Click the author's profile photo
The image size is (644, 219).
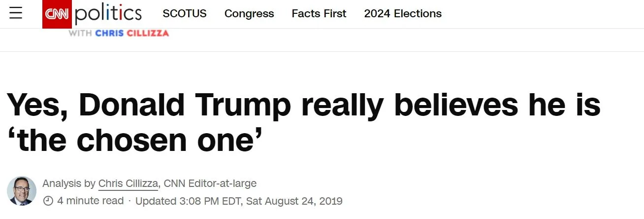click(21, 191)
